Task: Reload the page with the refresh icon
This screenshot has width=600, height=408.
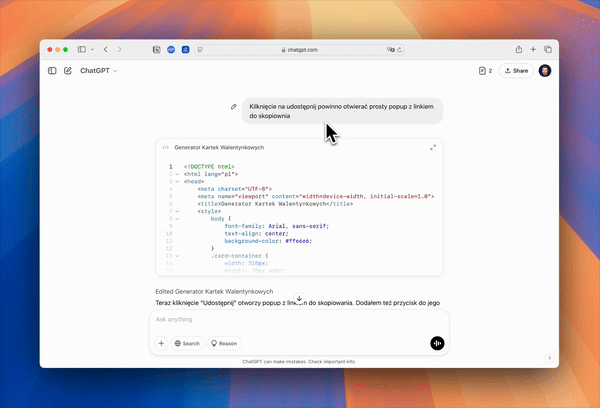Action: 399,50
